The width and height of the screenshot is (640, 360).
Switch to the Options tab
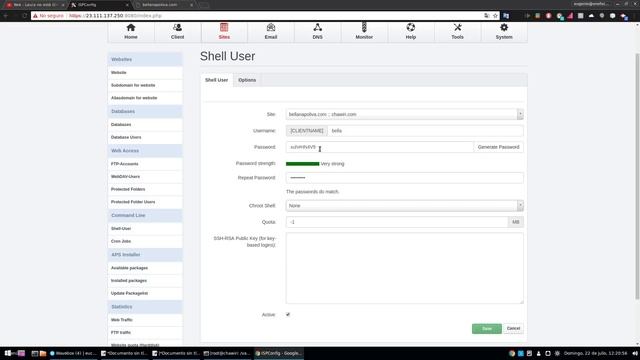247,80
